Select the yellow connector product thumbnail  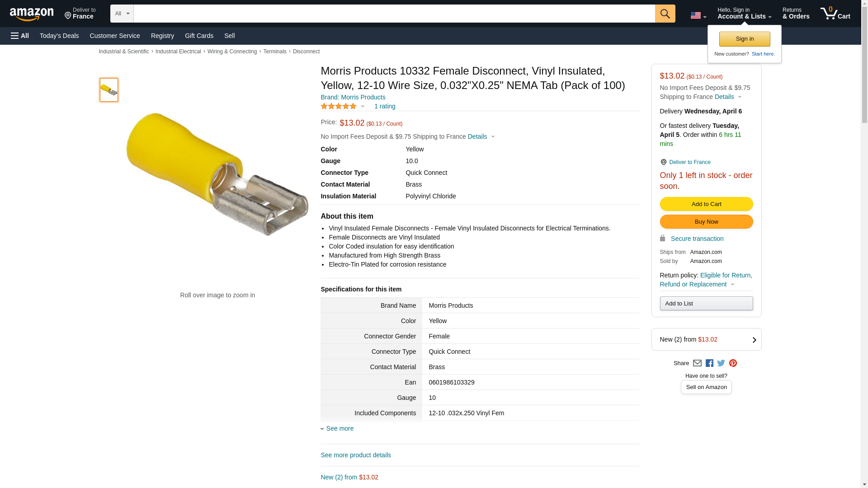click(x=109, y=90)
